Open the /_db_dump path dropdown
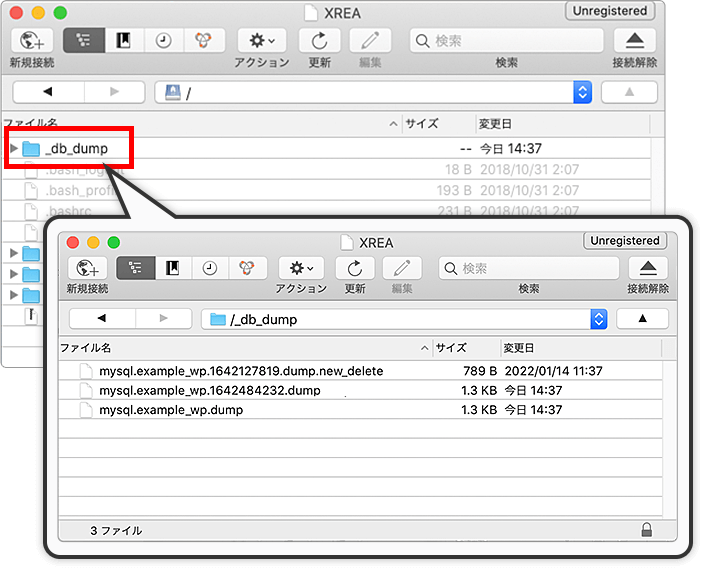 (x=598, y=319)
